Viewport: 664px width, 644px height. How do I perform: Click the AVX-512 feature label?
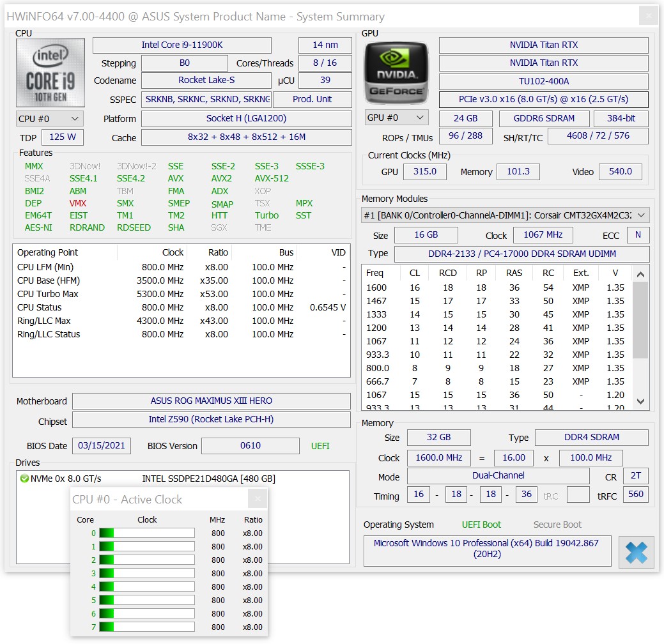[x=272, y=178]
